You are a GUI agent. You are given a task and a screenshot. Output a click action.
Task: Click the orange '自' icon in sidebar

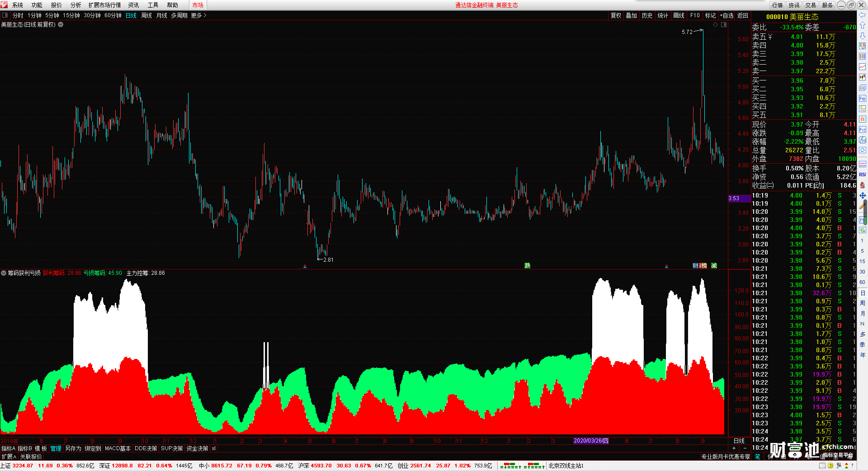coord(862,119)
